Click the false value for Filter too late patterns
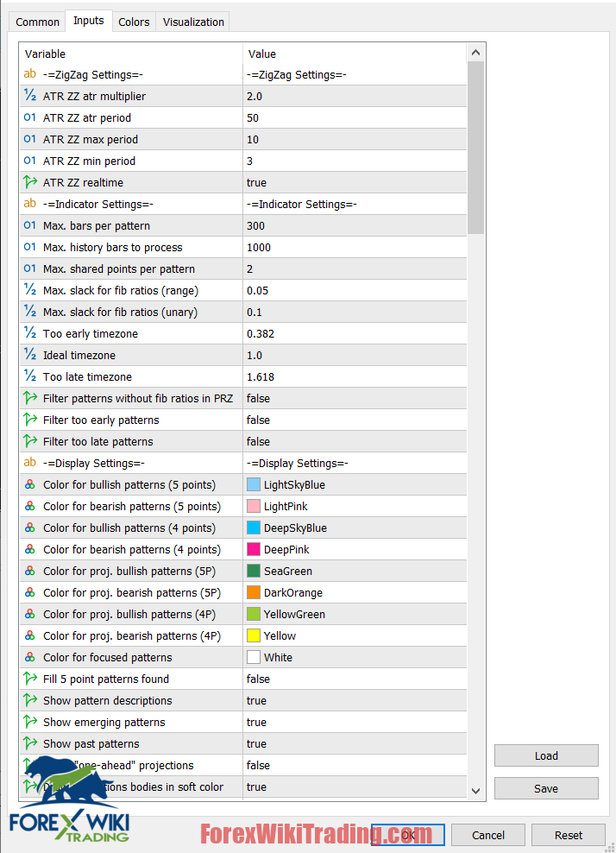This screenshot has width=616, height=853. point(258,442)
